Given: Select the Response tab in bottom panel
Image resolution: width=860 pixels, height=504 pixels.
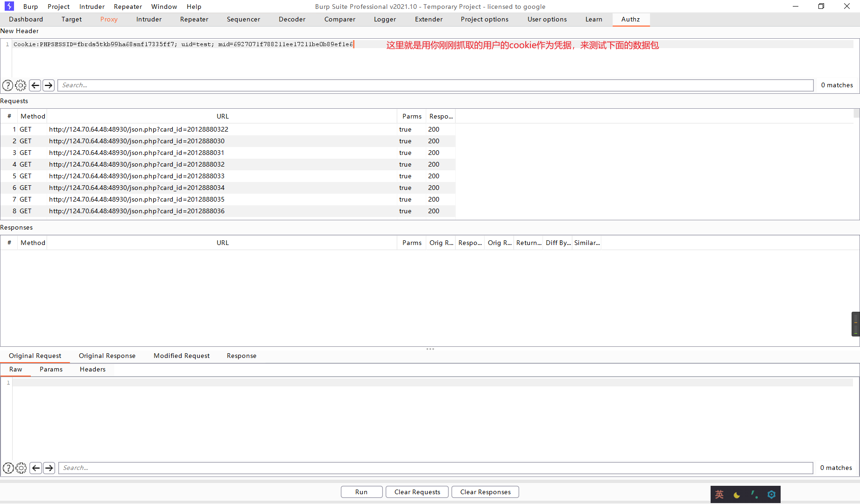Looking at the screenshot, I should tap(242, 356).
